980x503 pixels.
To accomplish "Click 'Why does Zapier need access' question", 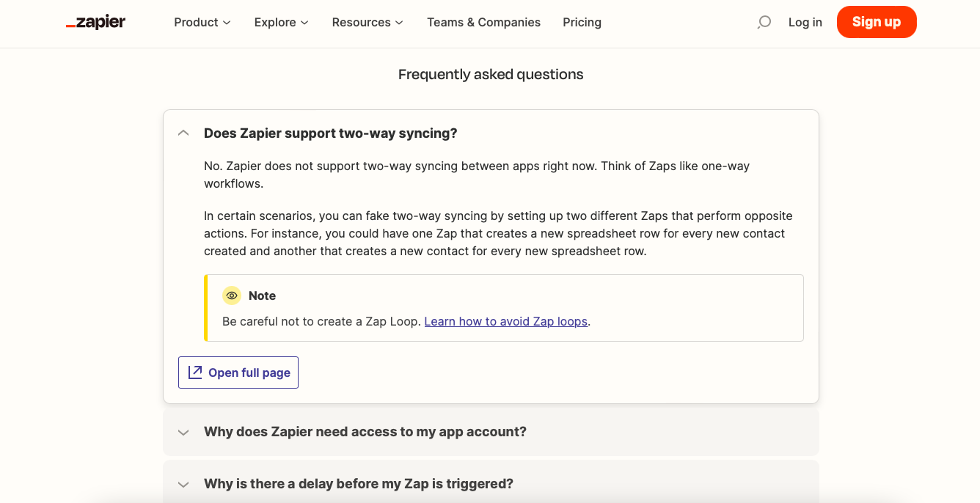I will (x=365, y=432).
